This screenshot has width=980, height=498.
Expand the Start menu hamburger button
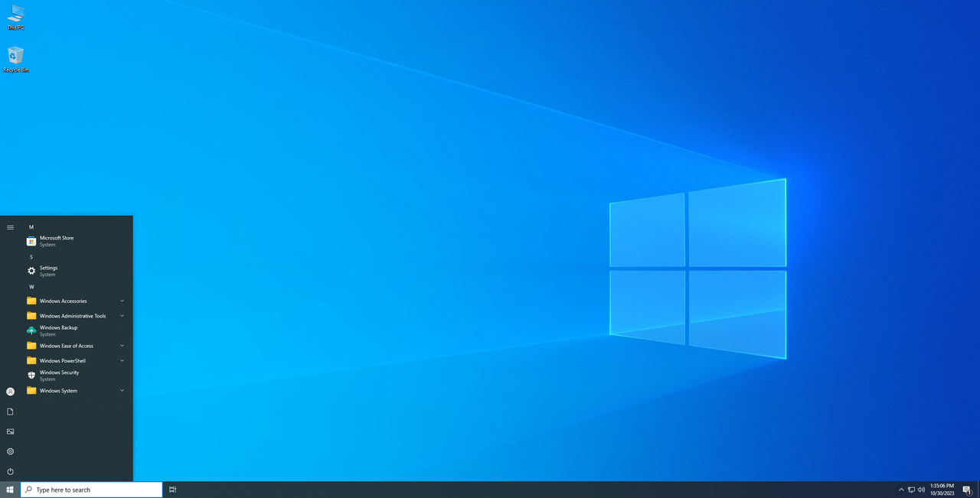[x=10, y=227]
